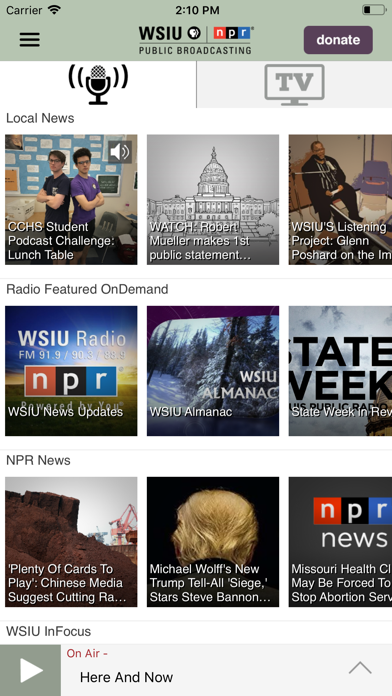The width and height of the screenshot is (392, 696).
Task: Open WSIU News Updates card
Action: [71, 371]
